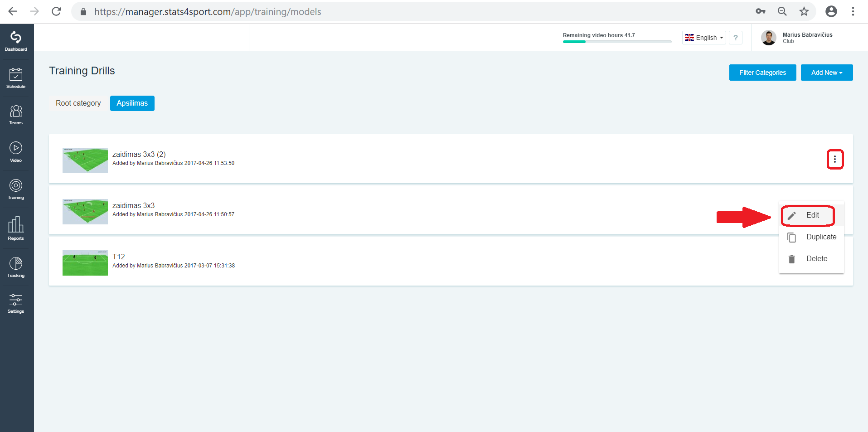This screenshot has width=868, height=432.
Task: Click the browser forward arrow
Action: (x=34, y=11)
